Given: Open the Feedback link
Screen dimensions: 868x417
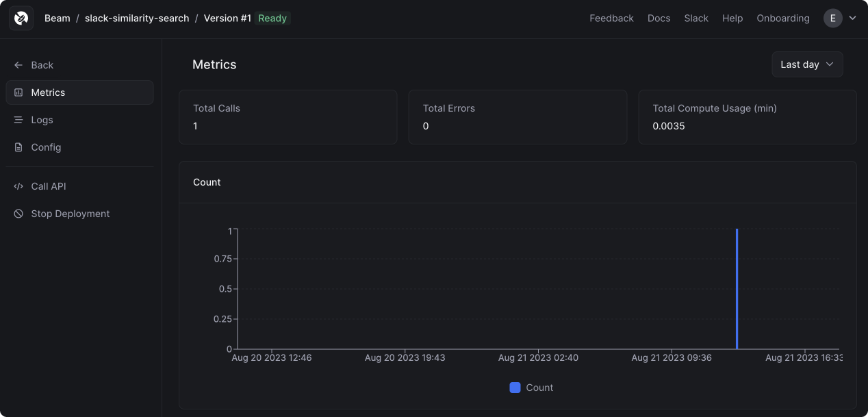Looking at the screenshot, I should (611, 18).
